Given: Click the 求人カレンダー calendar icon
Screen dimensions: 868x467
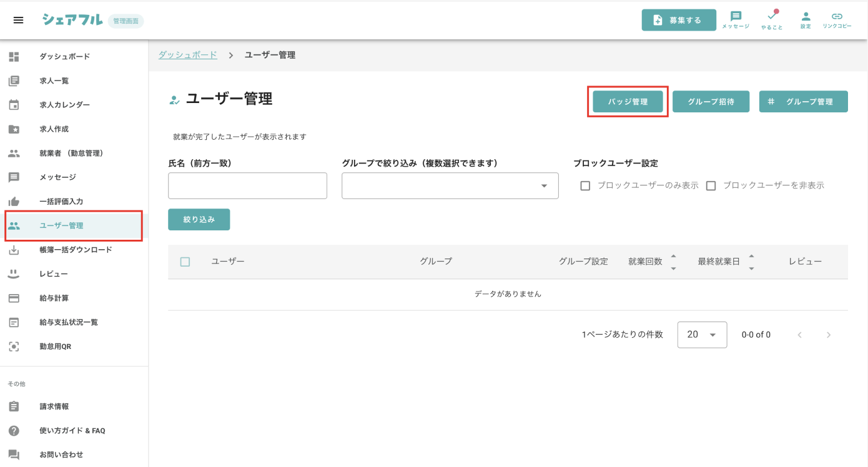Looking at the screenshot, I should (14, 105).
